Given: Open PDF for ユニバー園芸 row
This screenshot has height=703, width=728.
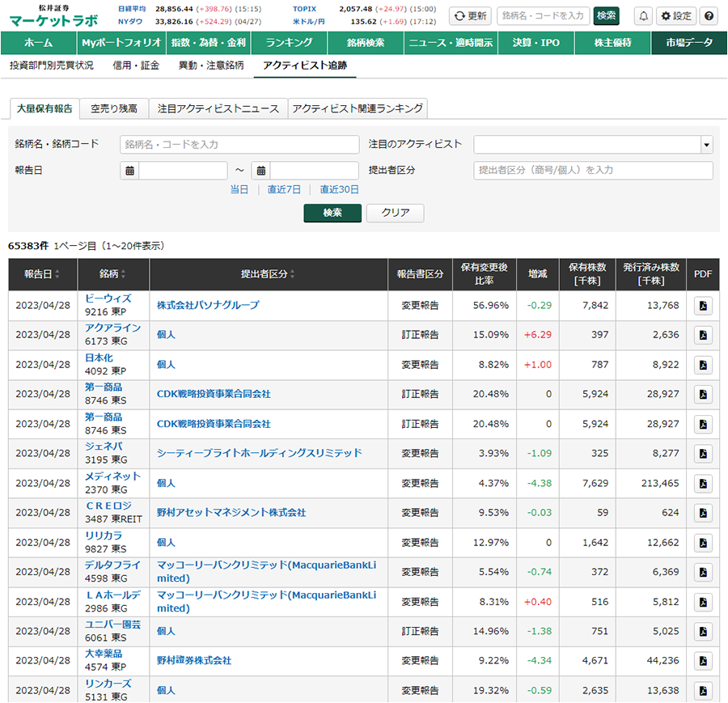Looking at the screenshot, I should coord(703,632).
